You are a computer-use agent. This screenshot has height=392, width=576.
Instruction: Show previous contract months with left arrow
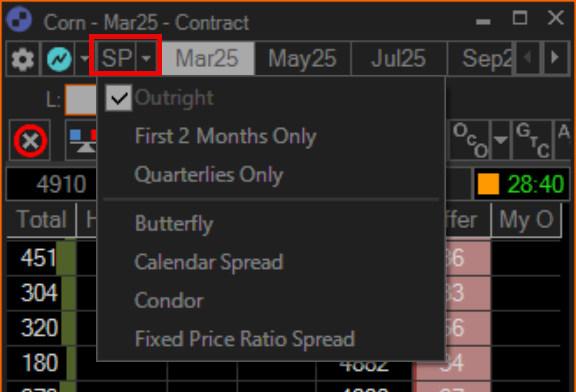coord(528,58)
